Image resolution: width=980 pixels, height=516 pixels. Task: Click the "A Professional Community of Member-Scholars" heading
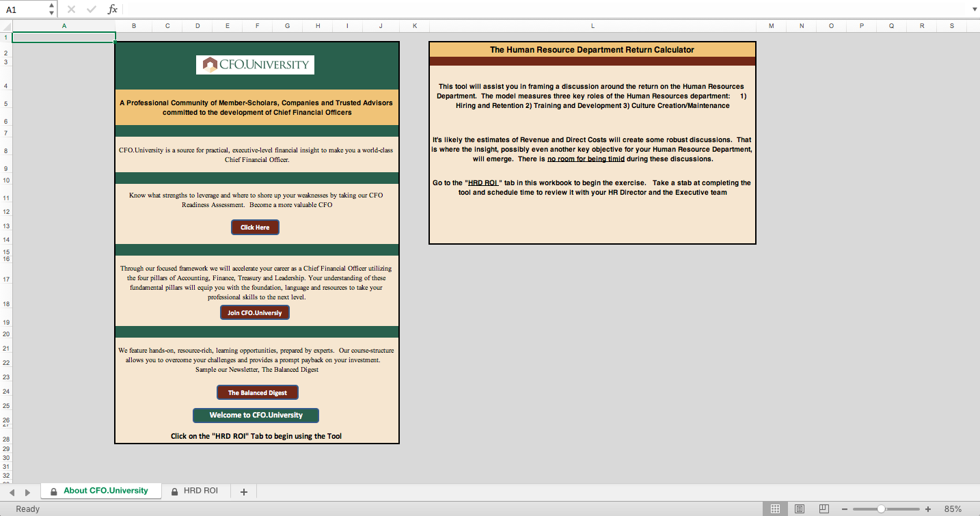tap(256, 107)
